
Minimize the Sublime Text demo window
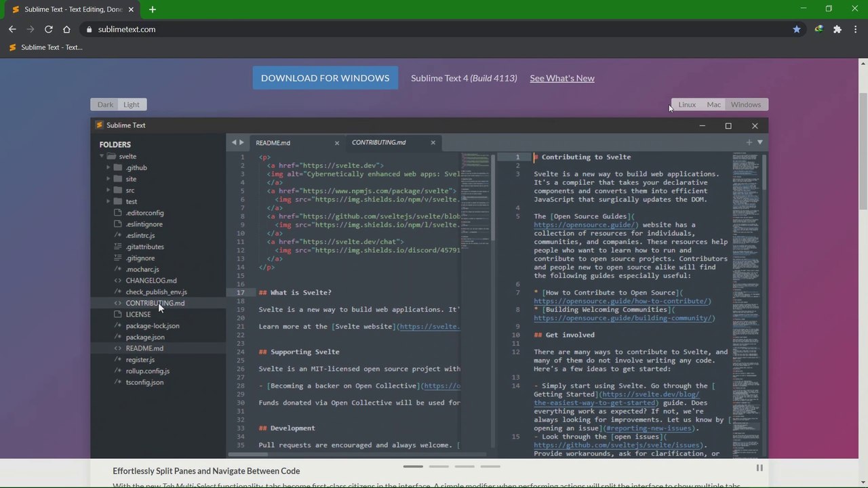[x=703, y=125]
